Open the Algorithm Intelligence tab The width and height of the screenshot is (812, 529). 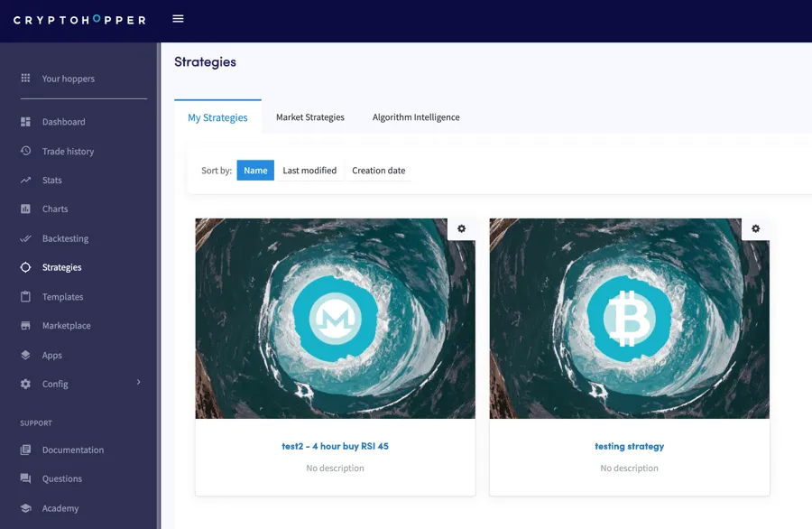click(x=416, y=117)
